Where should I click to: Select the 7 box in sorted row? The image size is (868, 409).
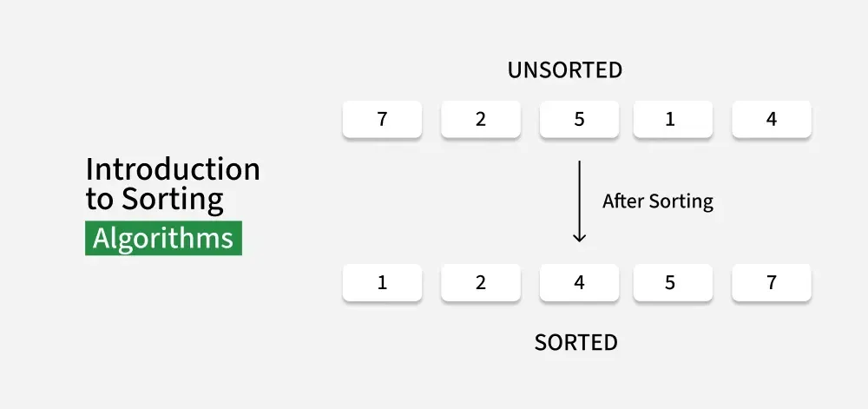(x=772, y=283)
